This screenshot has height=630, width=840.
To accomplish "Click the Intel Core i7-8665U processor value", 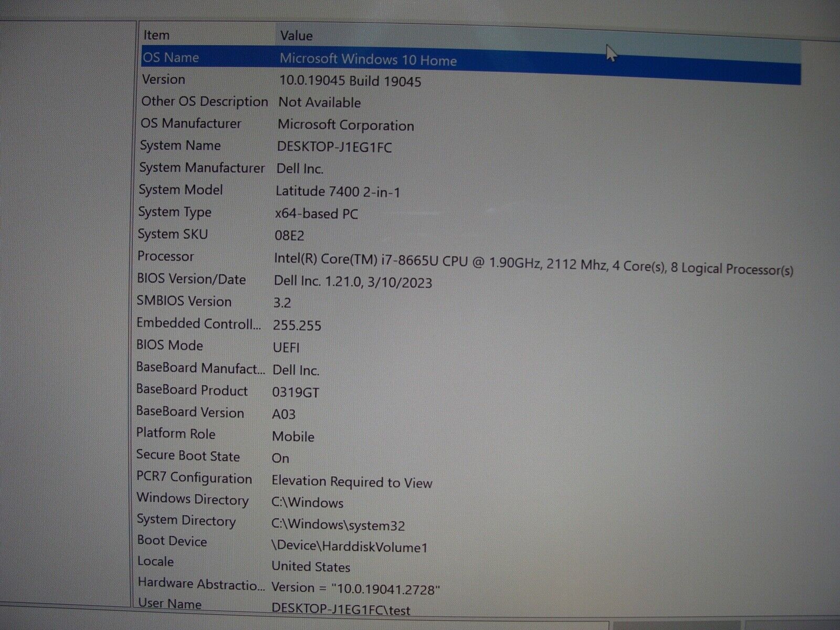I will tap(533, 265).
